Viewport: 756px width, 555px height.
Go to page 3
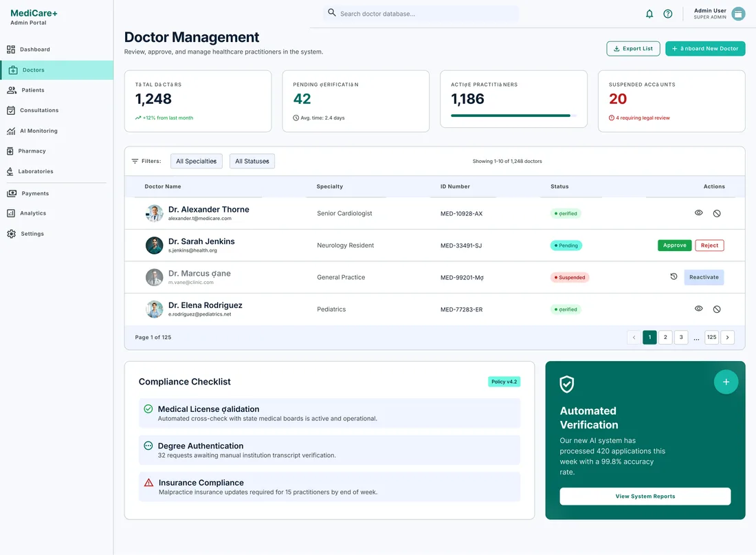pos(681,338)
